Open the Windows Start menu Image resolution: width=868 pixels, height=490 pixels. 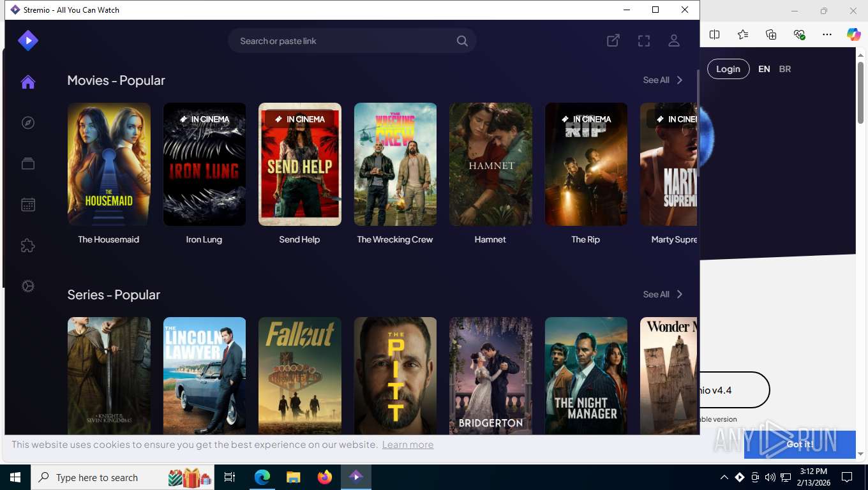click(15, 477)
